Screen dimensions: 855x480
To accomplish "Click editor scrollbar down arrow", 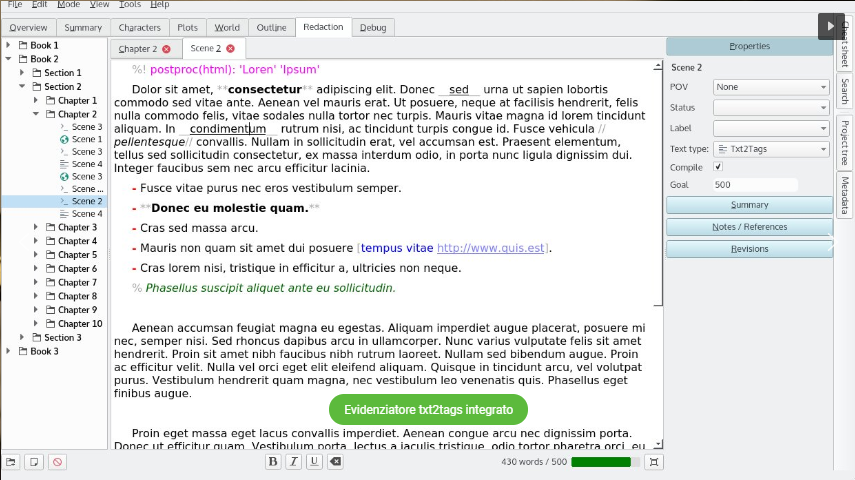I will tap(658, 445).
